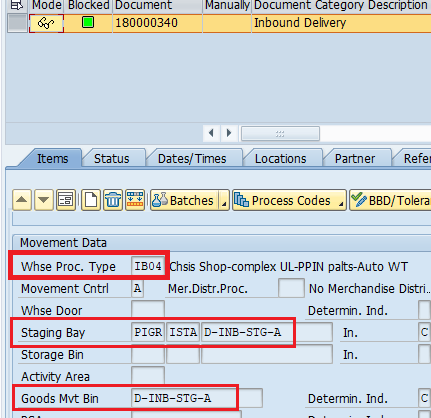Expand the Process Codes dropdown arrow
This screenshot has height=418, width=431.
[x=341, y=200]
